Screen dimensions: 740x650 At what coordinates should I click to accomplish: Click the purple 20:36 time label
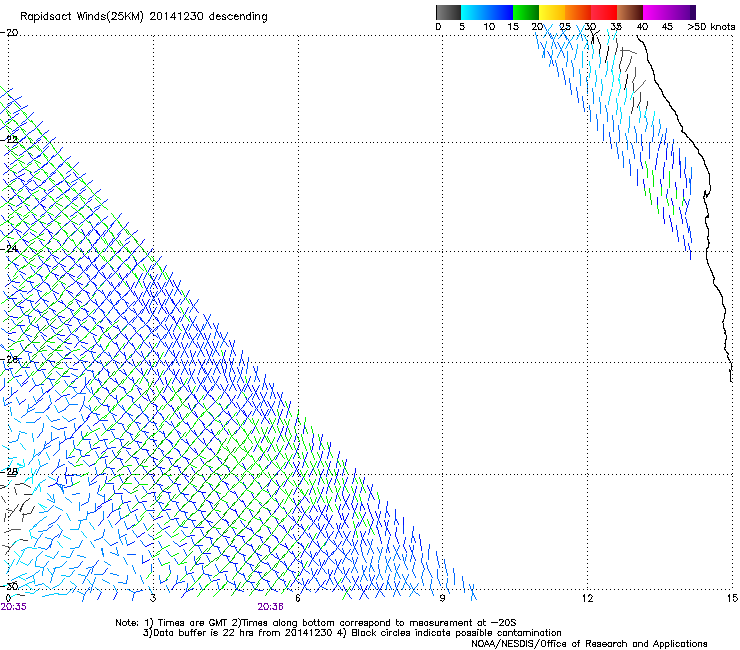click(x=270, y=607)
